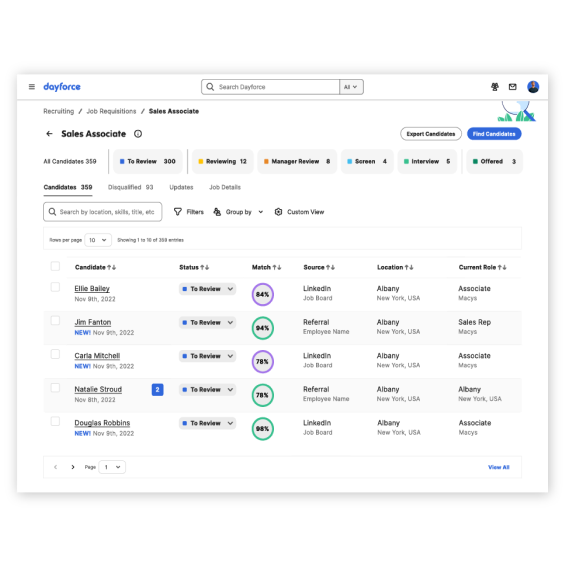Screen dimensions: 569x568
Task: Click the Custom View gear icon
Action: click(x=278, y=212)
